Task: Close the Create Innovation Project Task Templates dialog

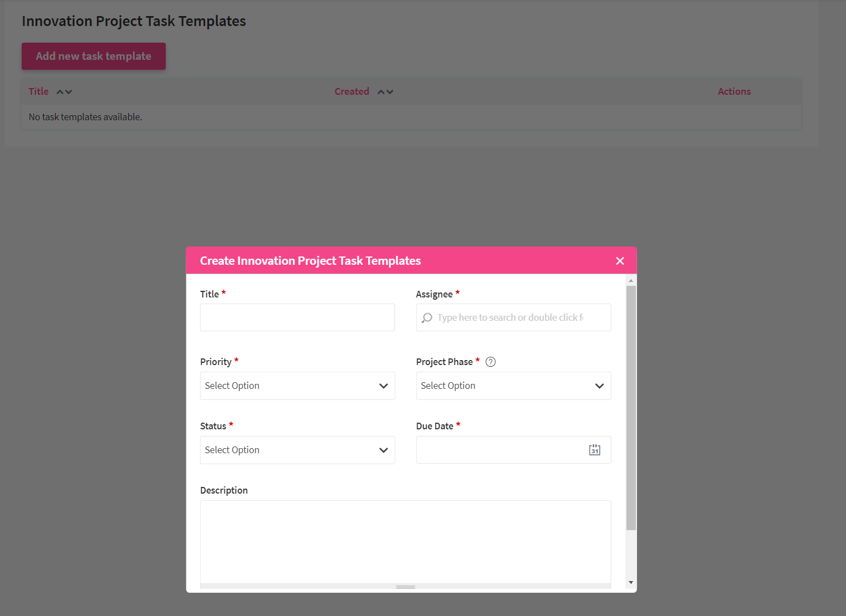Action: click(620, 261)
